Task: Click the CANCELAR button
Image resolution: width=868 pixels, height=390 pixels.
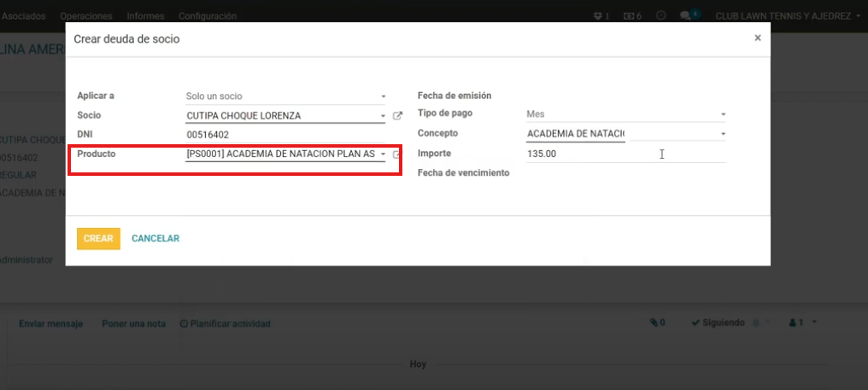Action: pos(155,238)
